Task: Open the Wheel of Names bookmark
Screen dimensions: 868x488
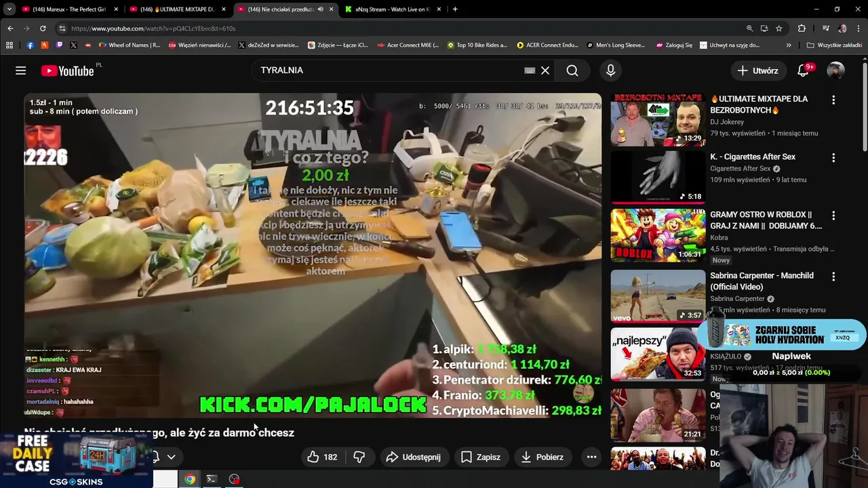Action: (130, 45)
